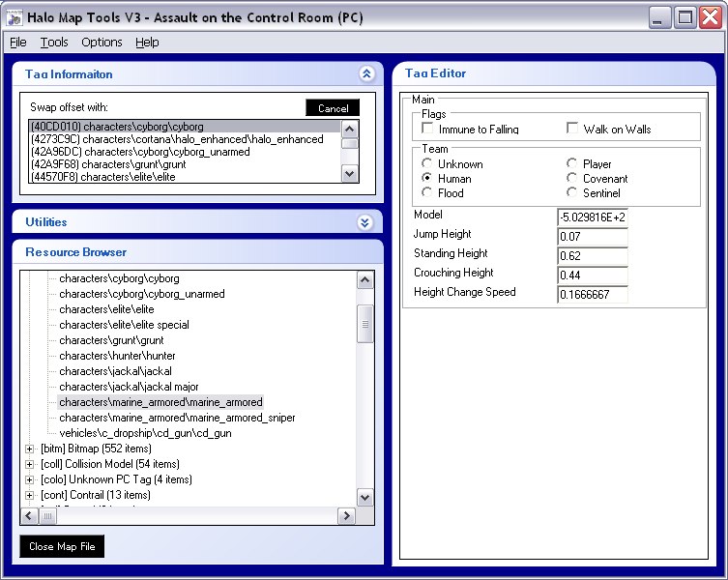Click the Cancel button
Screen dimensions: 728x580
(x=333, y=108)
